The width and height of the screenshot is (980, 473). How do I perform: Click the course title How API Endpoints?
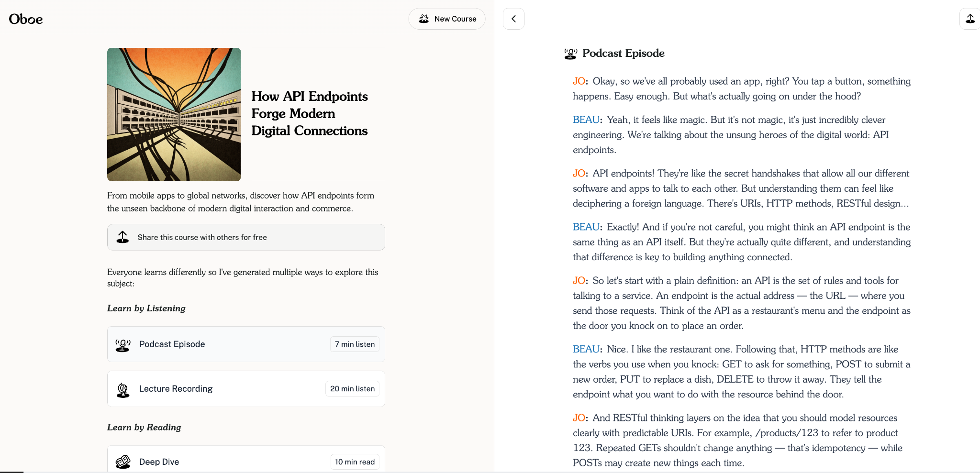pyautogui.click(x=310, y=113)
